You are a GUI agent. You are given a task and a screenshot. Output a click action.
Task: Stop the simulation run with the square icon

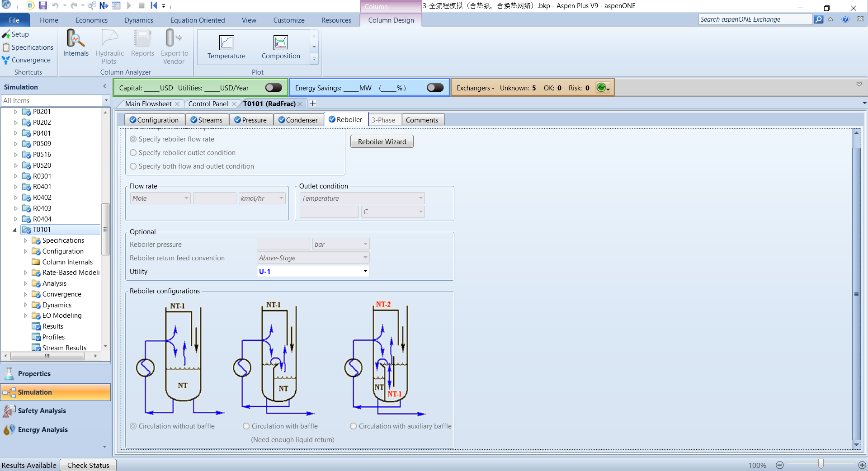(142, 6)
